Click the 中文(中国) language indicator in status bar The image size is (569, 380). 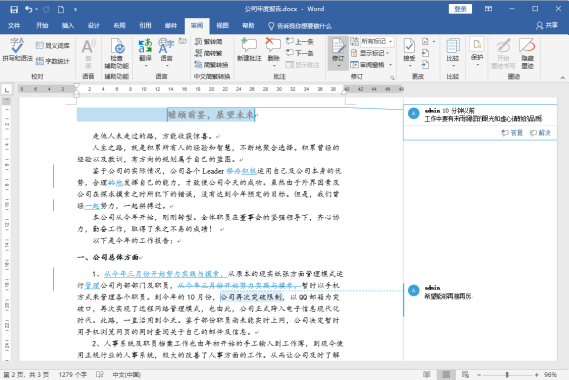point(127,375)
